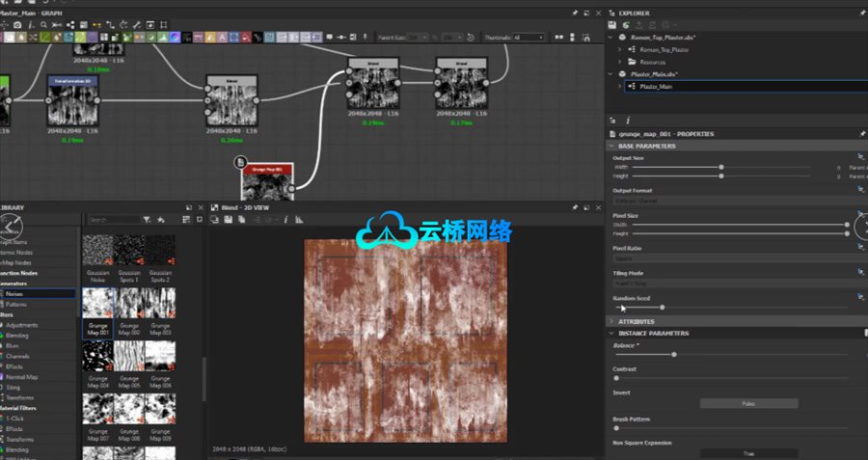Open the Thumbnails size dropdown
This screenshot has width=868, height=460.
point(529,38)
